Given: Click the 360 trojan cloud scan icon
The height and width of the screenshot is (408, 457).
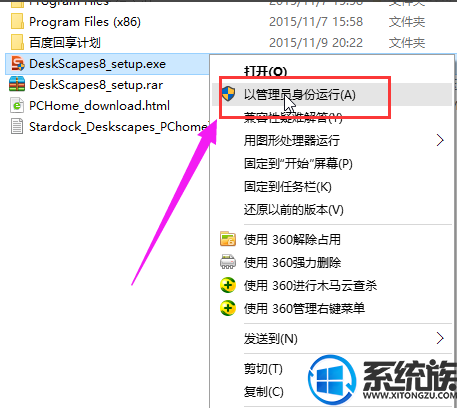Looking at the screenshot, I should 228,285.
